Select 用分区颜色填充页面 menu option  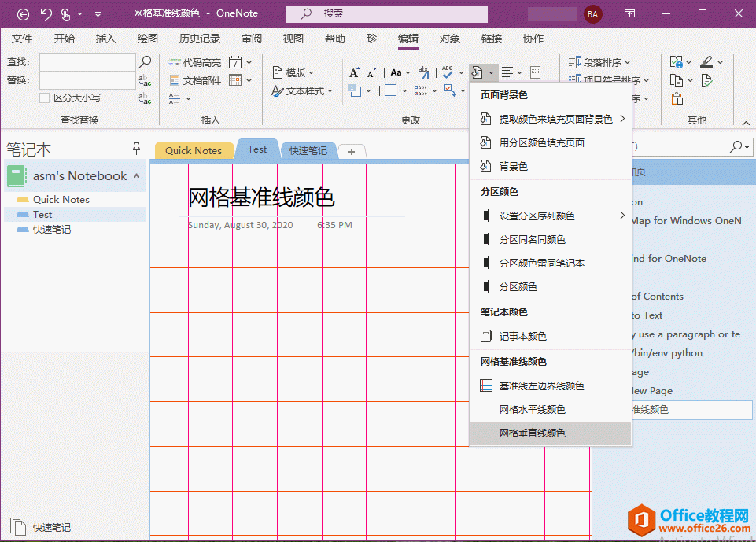(x=541, y=142)
